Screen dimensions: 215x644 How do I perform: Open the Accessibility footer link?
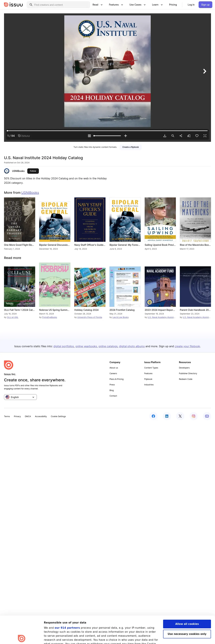coord(41,416)
